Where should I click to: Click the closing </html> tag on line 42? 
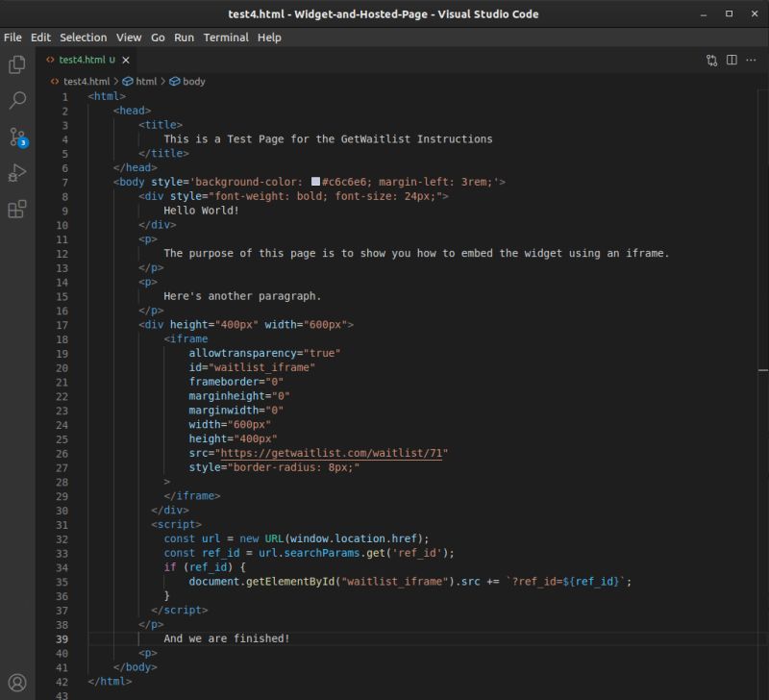[x=110, y=682]
